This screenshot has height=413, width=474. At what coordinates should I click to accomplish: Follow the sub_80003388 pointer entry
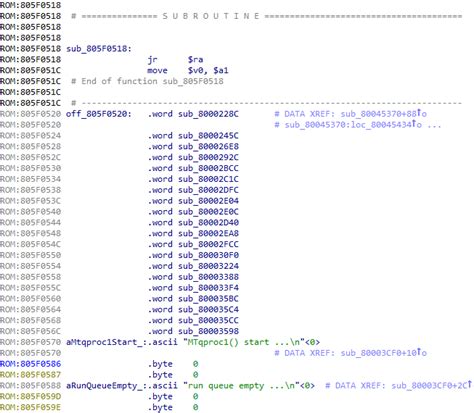point(208,277)
